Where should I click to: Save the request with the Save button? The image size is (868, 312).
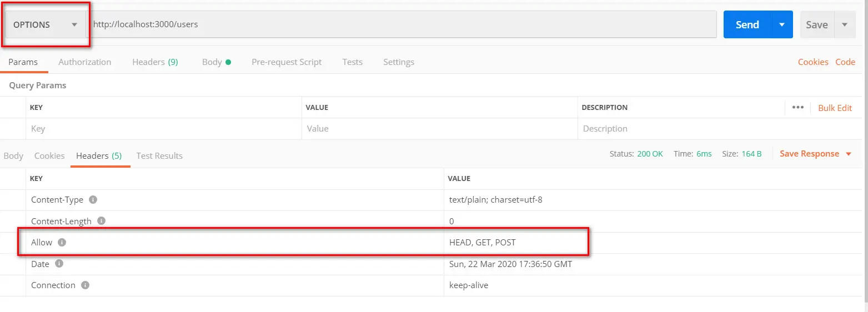817,24
